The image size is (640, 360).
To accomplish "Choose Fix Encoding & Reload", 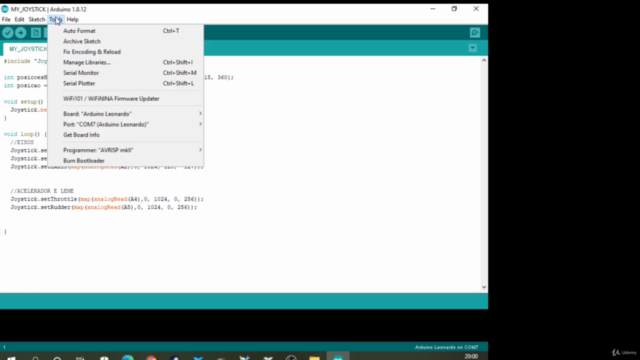I will [x=126, y=52].
